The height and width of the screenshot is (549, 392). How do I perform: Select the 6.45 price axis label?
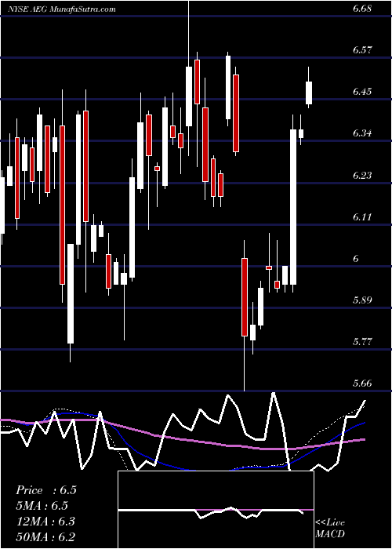pos(362,92)
